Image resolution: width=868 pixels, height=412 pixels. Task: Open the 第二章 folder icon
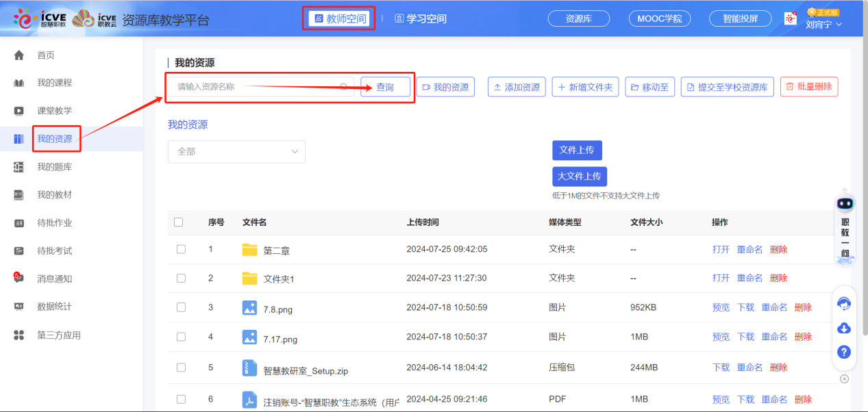[x=249, y=250]
